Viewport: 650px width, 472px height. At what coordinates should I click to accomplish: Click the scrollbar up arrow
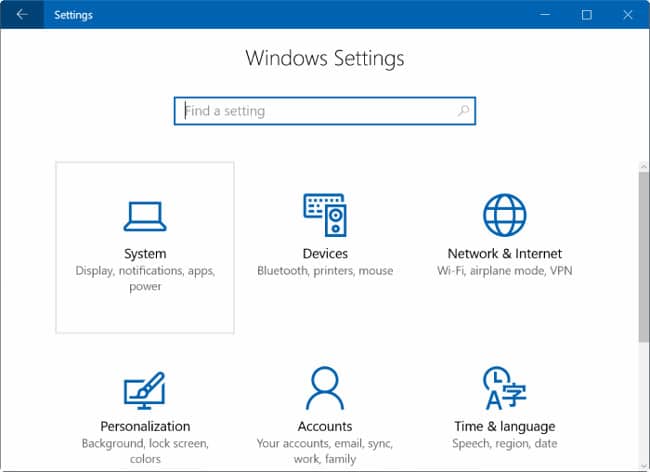pos(644,167)
